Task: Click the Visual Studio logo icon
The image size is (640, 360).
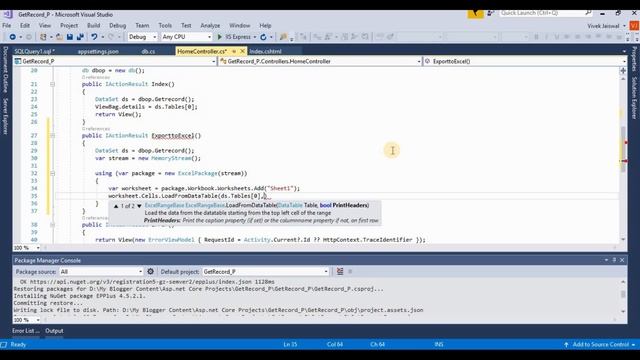Action: click(x=7, y=14)
